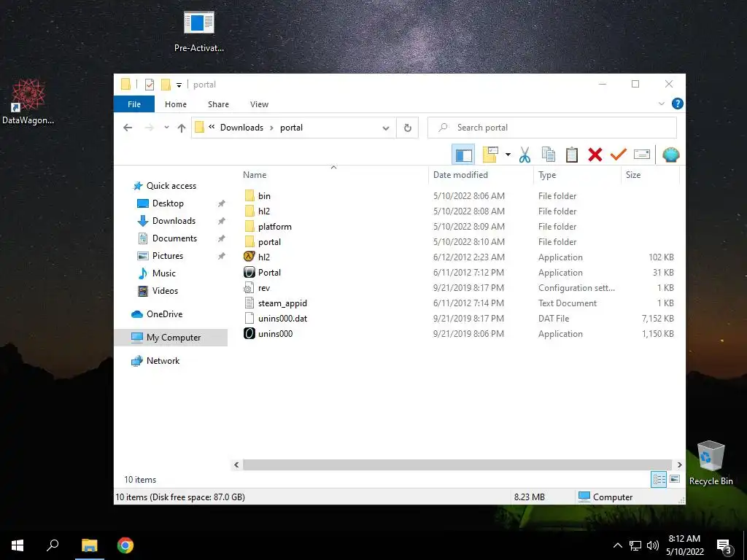Open Windows Start menu
The width and height of the screenshot is (747, 560).
[18, 545]
